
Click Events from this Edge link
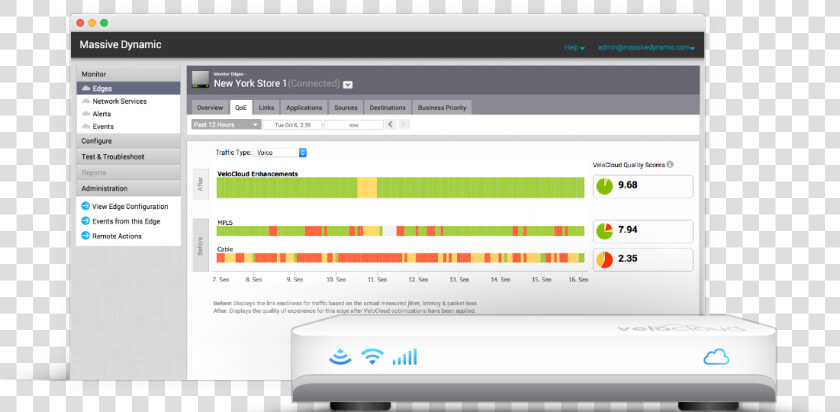[x=126, y=221]
